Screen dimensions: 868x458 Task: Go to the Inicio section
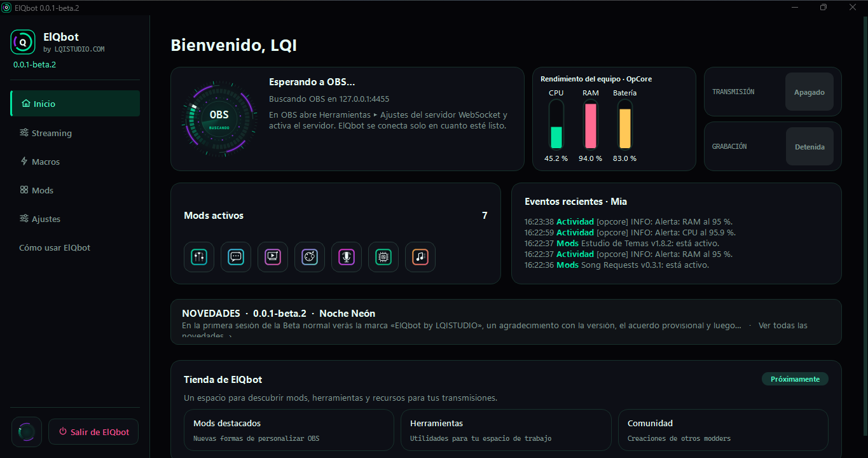pyautogui.click(x=75, y=104)
